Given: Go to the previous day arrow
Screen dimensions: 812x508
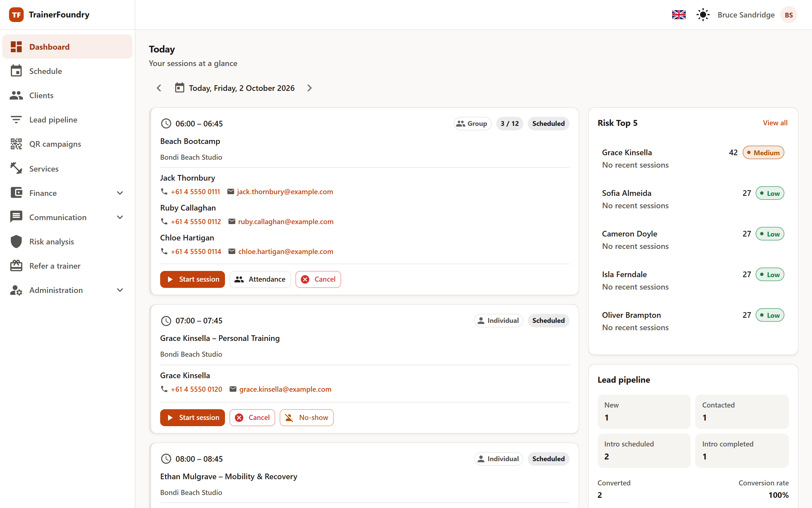Looking at the screenshot, I should click(x=159, y=88).
